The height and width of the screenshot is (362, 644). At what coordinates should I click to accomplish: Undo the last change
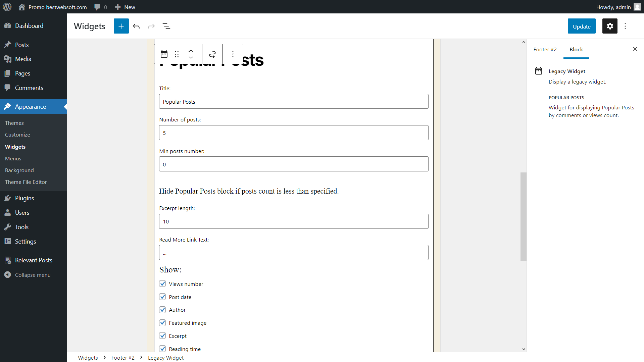tap(136, 26)
